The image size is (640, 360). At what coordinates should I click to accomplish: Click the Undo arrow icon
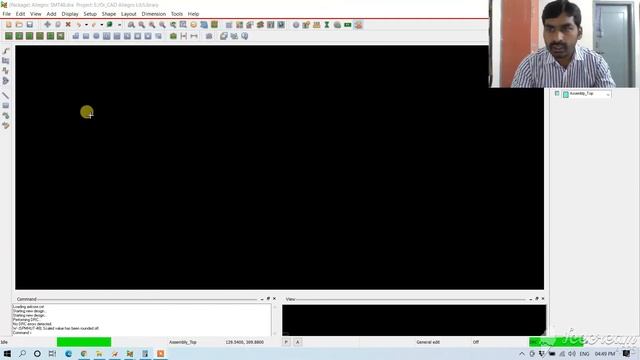coord(79,25)
